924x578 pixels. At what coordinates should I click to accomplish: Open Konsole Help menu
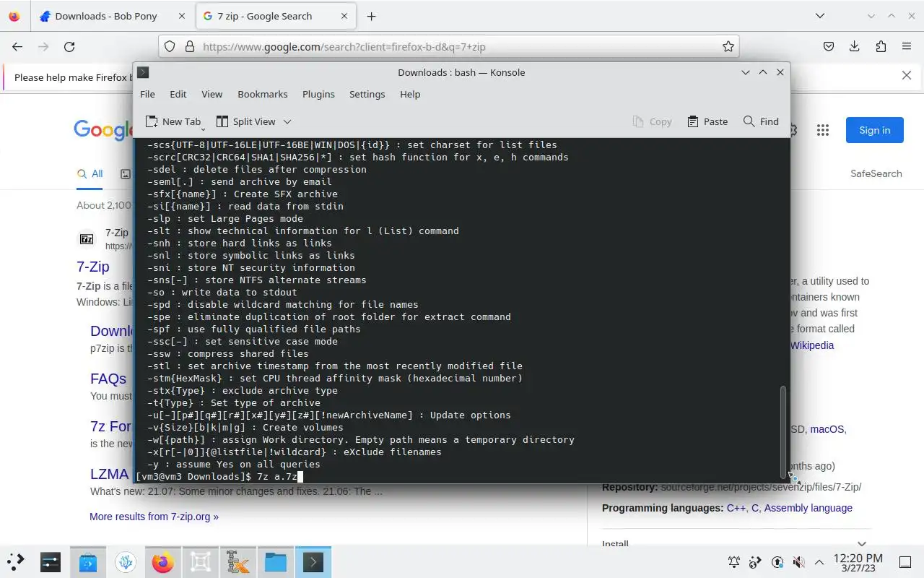coord(410,94)
